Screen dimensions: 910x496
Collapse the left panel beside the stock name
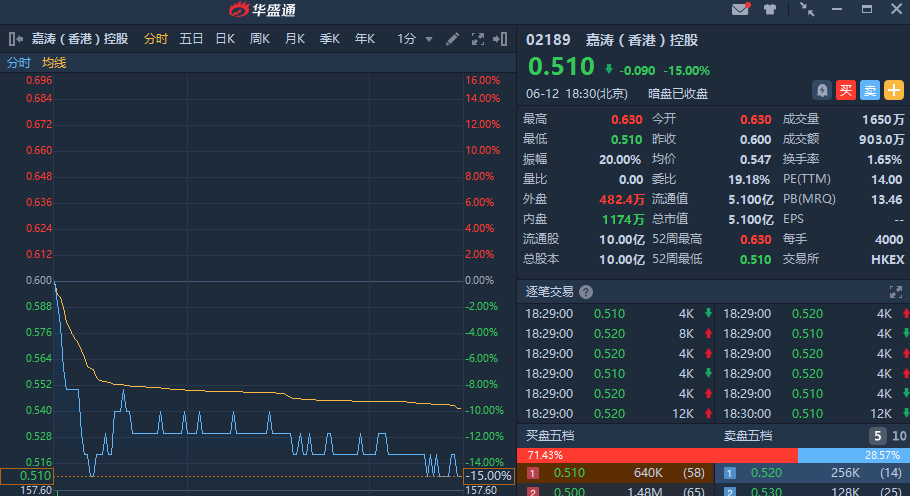point(16,39)
